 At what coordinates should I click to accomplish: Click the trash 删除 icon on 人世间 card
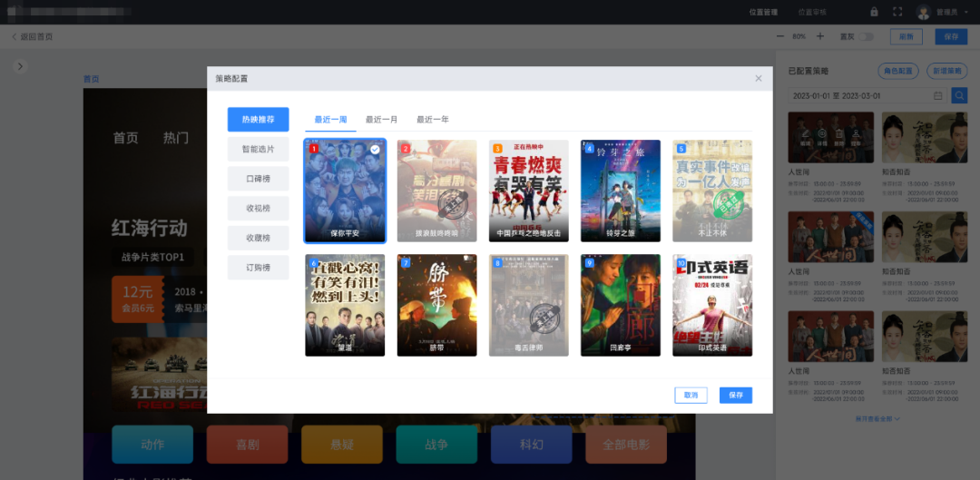point(839,133)
